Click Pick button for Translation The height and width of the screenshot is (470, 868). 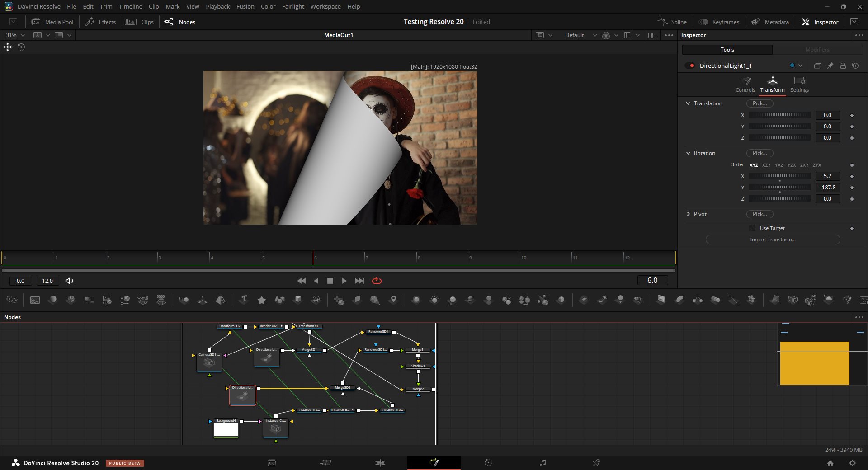[759, 103]
